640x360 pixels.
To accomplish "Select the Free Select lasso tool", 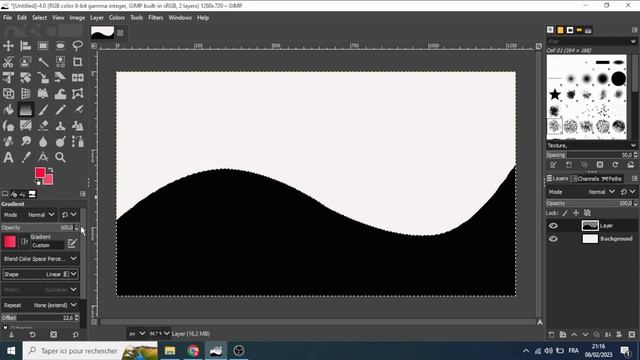I will [78, 46].
